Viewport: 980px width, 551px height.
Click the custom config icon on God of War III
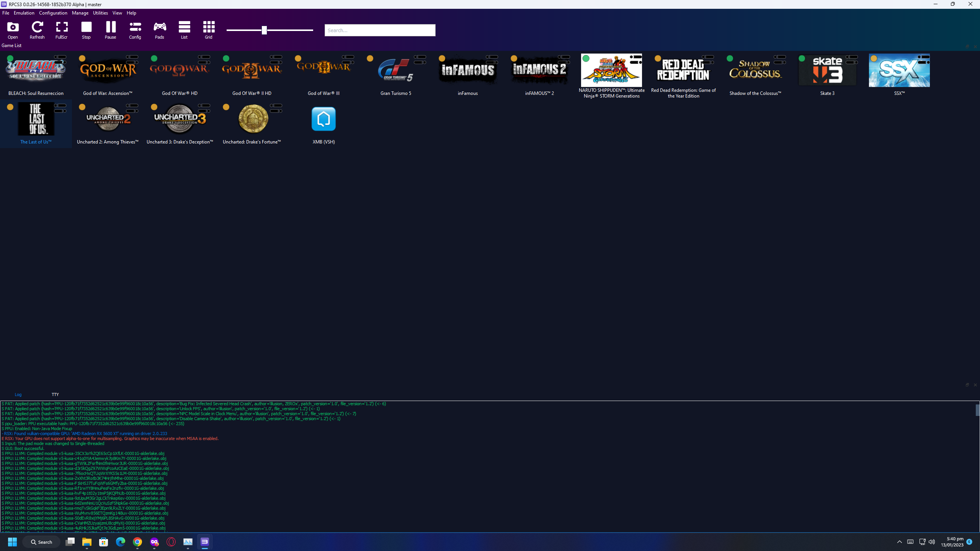pos(348,59)
